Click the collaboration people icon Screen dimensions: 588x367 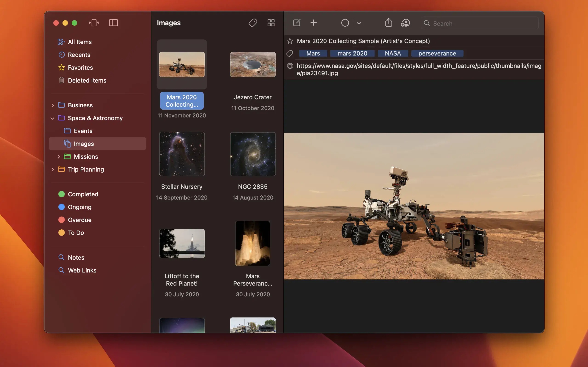[x=405, y=23]
